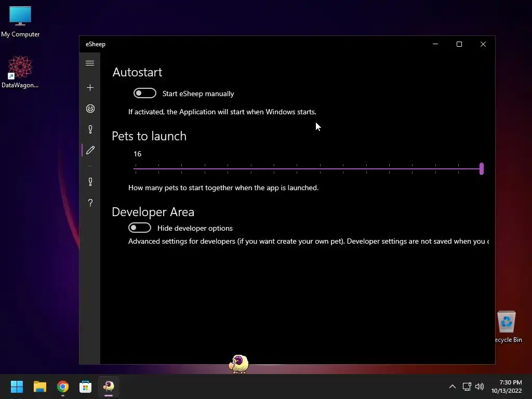532x399 pixels.
Task: Select the My Computer desktop icon
Action: pyautogui.click(x=20, y=22)
